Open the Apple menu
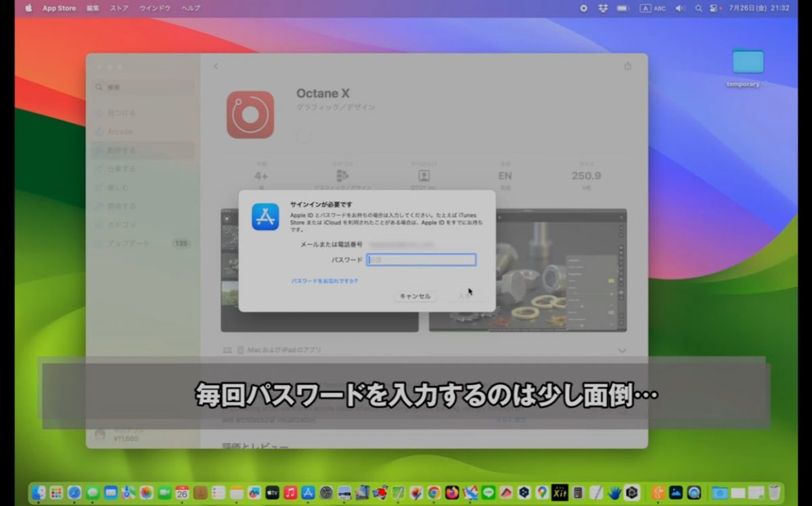The height and width of the screenshot is (506, 812). click(28, 8)
